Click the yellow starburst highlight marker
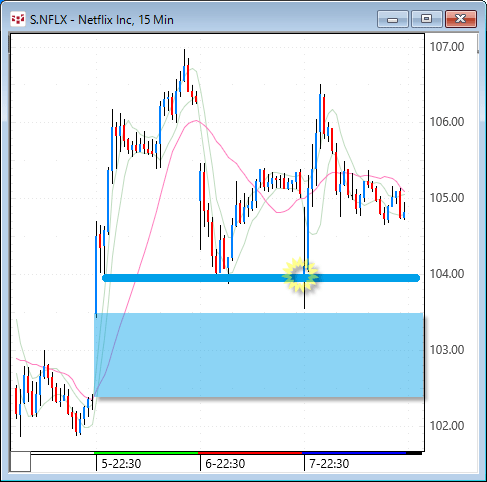Image resolution: width=487 pixels, height=482 pixels. click(x=300, y=276)
